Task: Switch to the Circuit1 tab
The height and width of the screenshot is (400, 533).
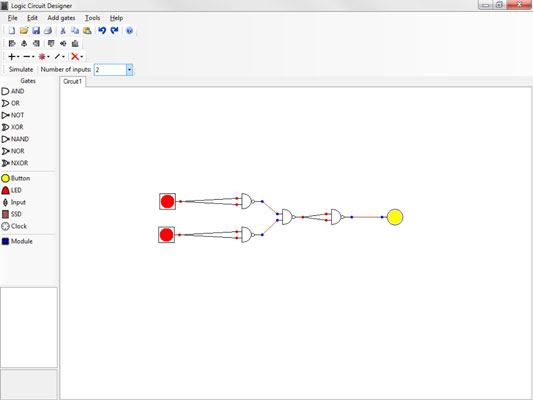Action: 72,82
